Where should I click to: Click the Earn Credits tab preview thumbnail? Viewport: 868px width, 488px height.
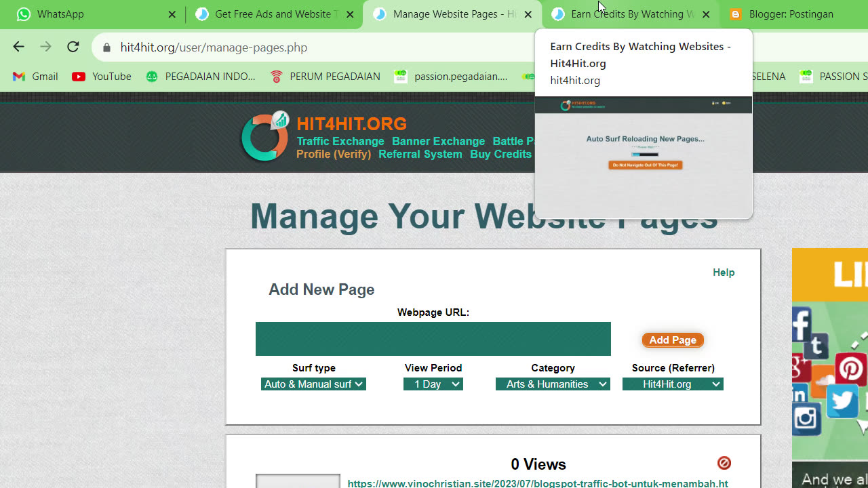tap(644, 157)
